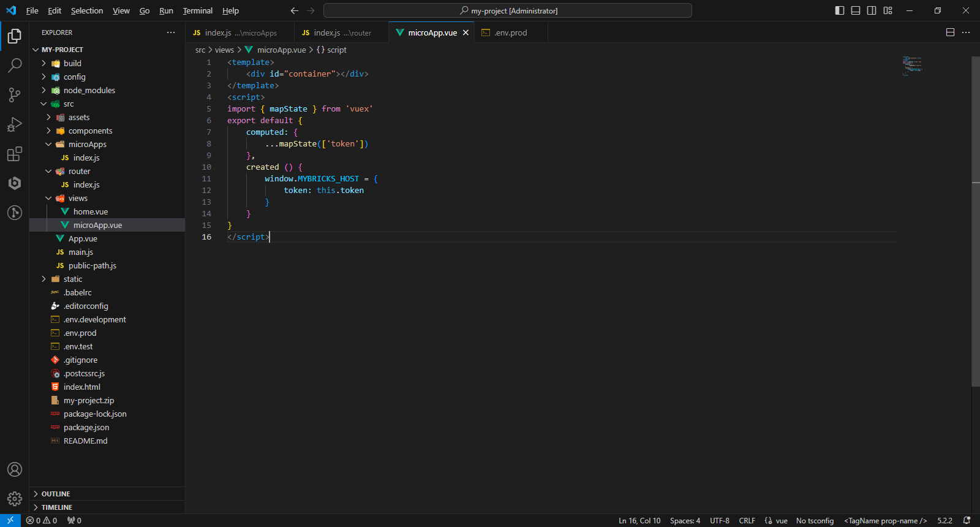The width and height of the screenshot is (980, 527).
Task: Switch to index.js microApps tab
Action: (x=239, y=32)
